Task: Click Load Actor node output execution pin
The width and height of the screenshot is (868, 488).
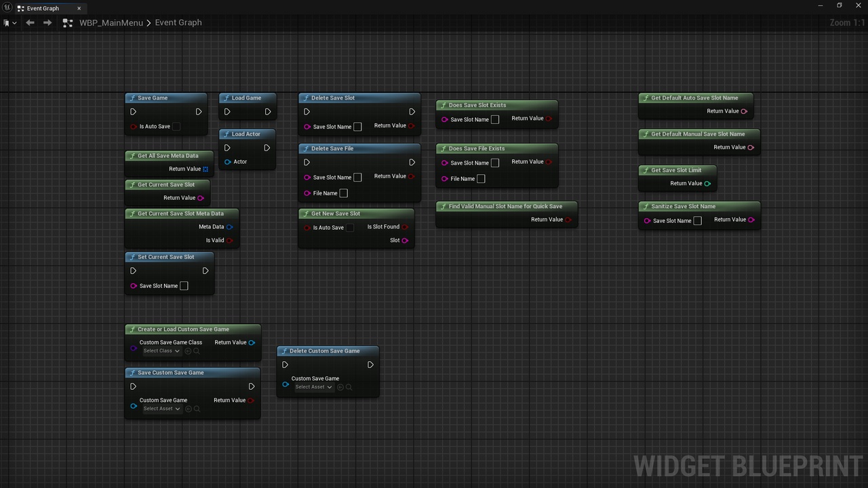Action: coord(267,148)
